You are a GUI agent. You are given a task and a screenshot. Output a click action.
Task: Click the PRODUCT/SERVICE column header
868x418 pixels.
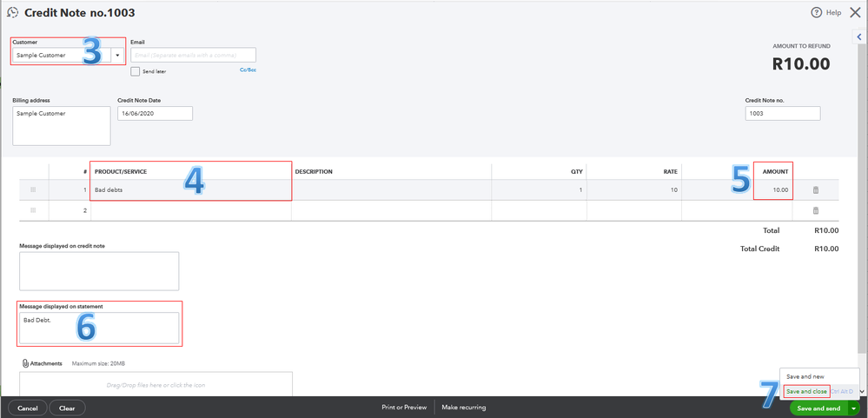pyautogui.click(x=121, y=171)
